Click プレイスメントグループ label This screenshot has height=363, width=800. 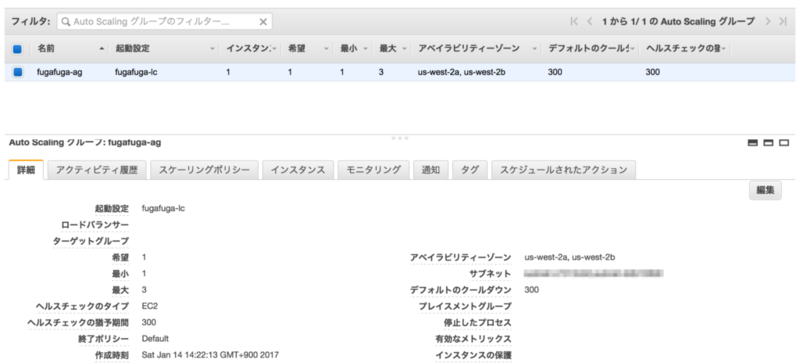coord(465,306)
